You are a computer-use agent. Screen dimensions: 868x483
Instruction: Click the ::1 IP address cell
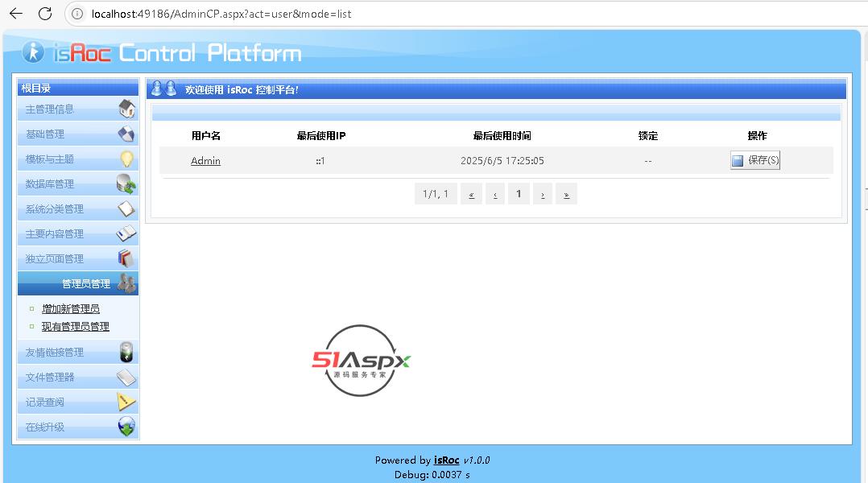(320, 161)
